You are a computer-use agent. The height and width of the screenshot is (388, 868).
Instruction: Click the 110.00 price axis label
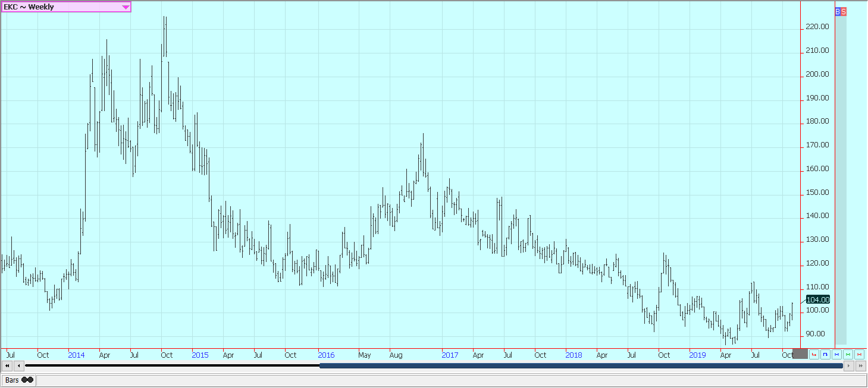click(817, 287)
